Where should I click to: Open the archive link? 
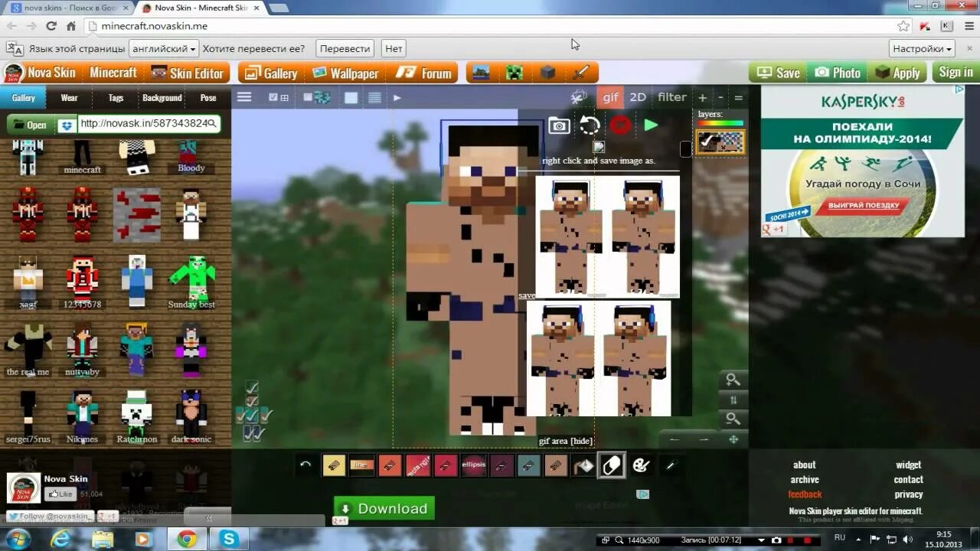tap(805, 480)
